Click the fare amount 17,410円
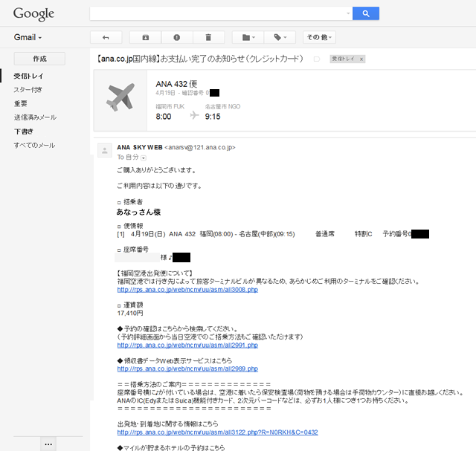The height and width of the screenshot is (451, 476). tap(130, 313)
